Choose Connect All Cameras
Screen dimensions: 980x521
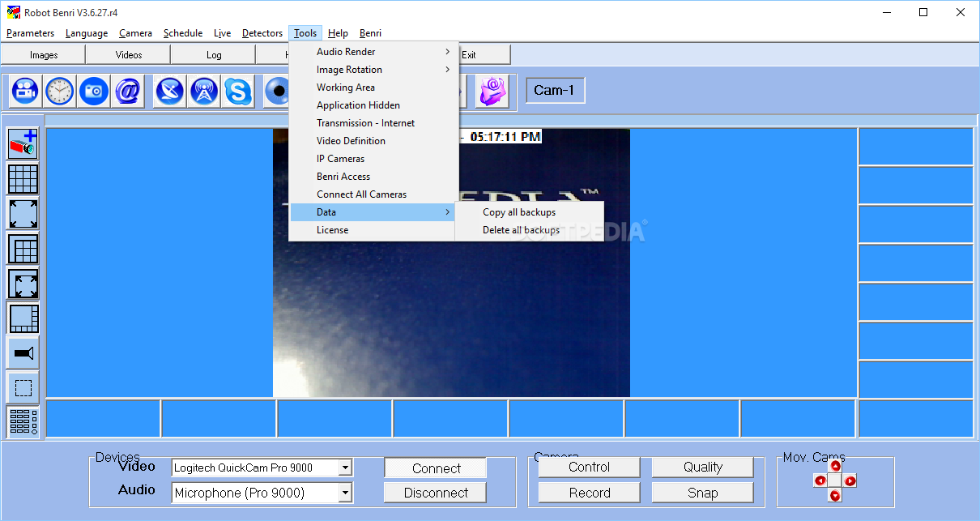pos(373,194)
